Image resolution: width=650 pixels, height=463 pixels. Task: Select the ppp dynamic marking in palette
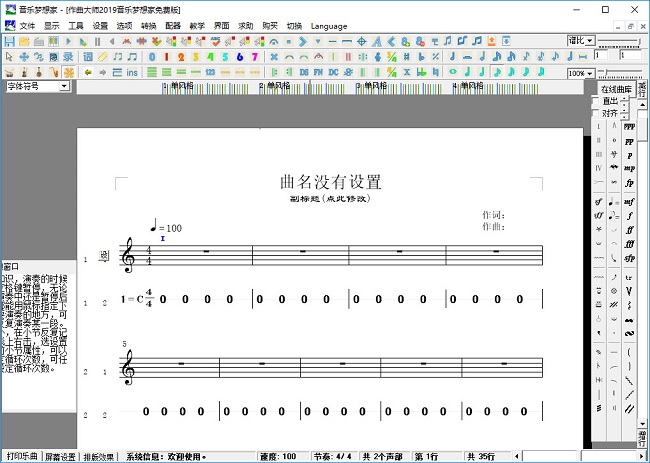click(628, 127)
